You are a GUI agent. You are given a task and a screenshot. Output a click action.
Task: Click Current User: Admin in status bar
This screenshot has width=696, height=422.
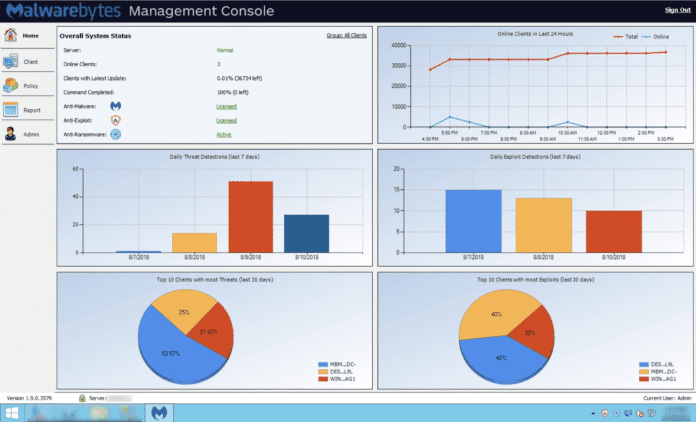click(x=667, y=398)
